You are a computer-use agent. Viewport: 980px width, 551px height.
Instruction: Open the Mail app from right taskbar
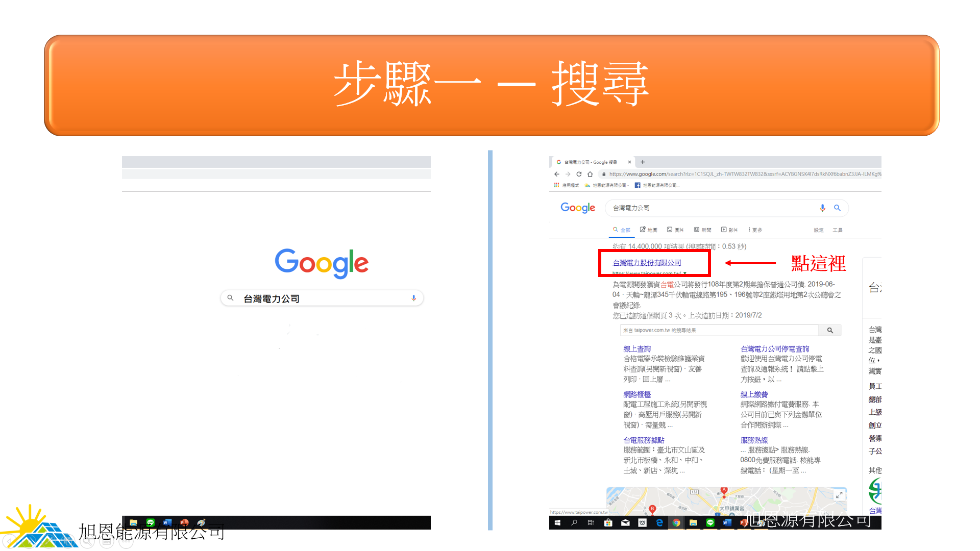tap(625, 523)
